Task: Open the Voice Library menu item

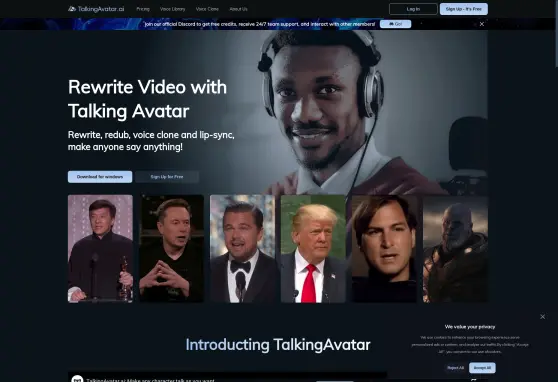Action: pyautogui.click(x=173, y=9)
